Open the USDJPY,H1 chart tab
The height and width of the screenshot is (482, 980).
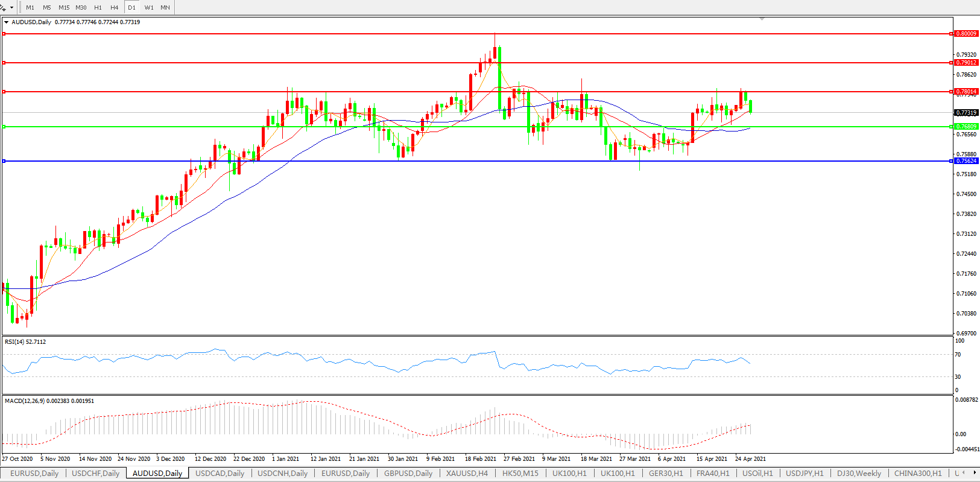[805, 474]
